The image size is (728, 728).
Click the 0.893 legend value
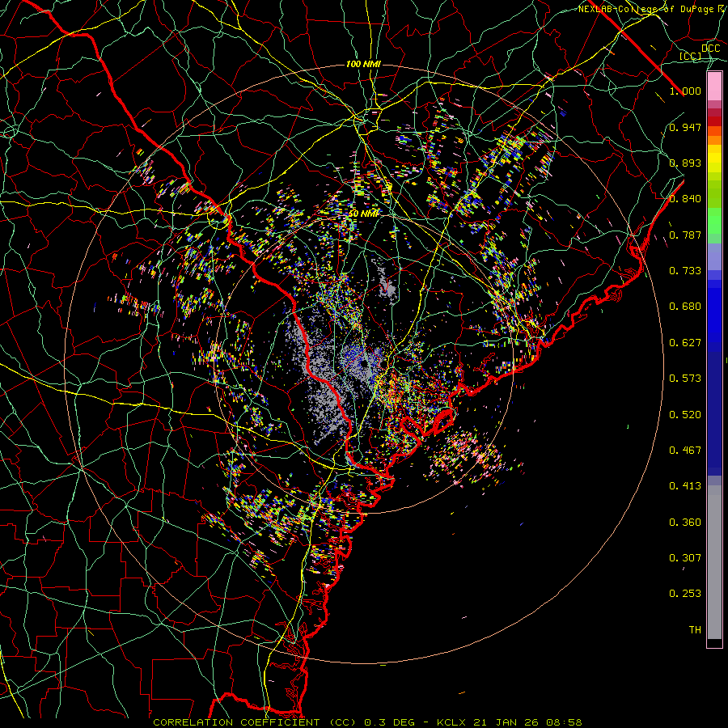685,163
